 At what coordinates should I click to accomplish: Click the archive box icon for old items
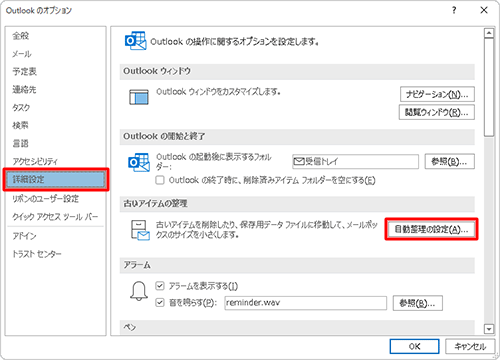coord(140,230)
